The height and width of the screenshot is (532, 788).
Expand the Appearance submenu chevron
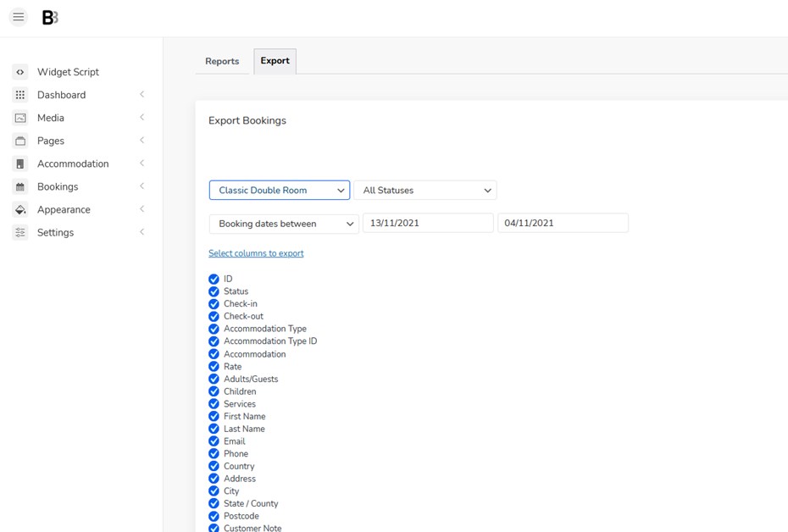142,209
